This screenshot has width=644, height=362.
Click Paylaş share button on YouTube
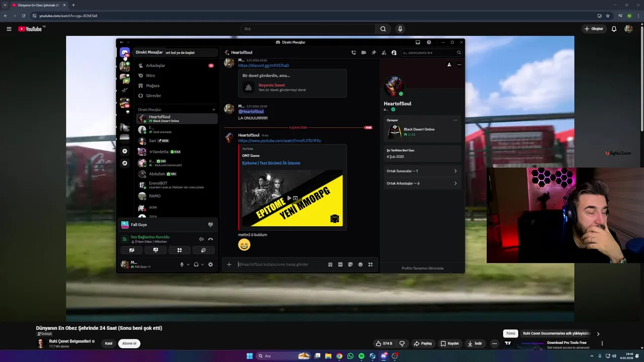[423, 343]
